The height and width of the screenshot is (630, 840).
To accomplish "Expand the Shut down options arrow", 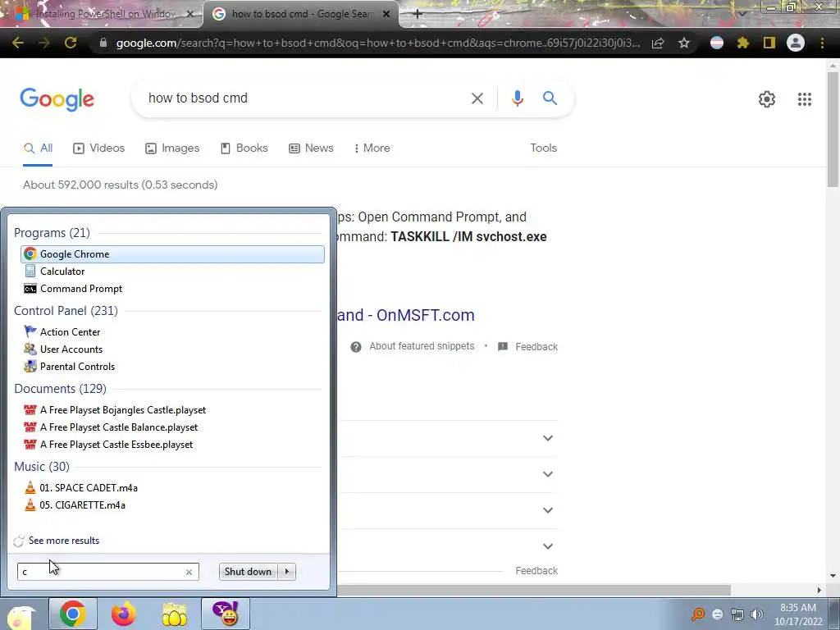I will (287, 572).
